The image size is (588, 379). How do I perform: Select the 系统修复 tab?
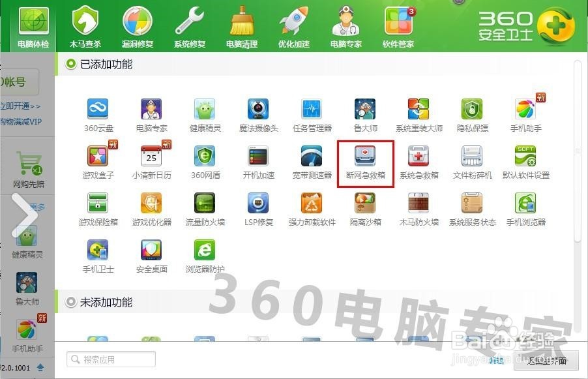pyautogui.click(x=190, y=28)
